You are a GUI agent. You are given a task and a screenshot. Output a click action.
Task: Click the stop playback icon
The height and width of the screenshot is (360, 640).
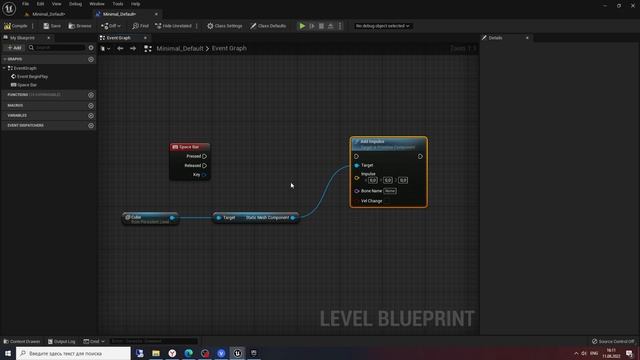tap(321, 26)
